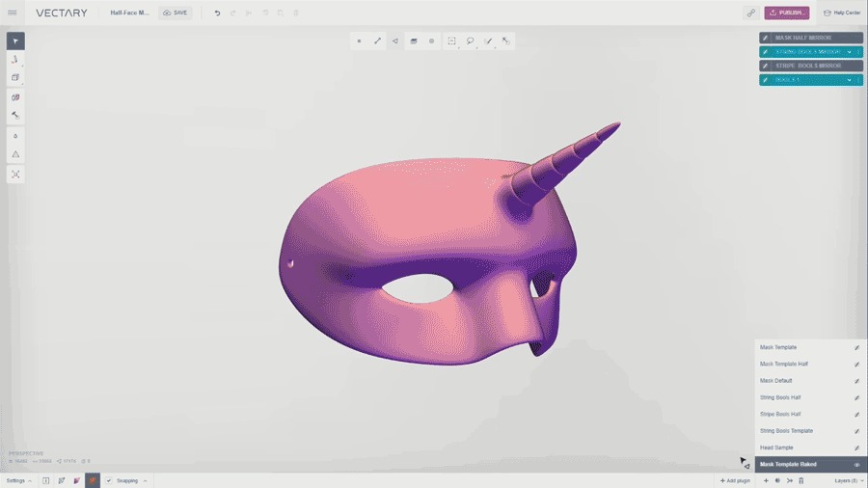Toggle hidden state of Head Sample layer
868x488 pixels.
856,448
